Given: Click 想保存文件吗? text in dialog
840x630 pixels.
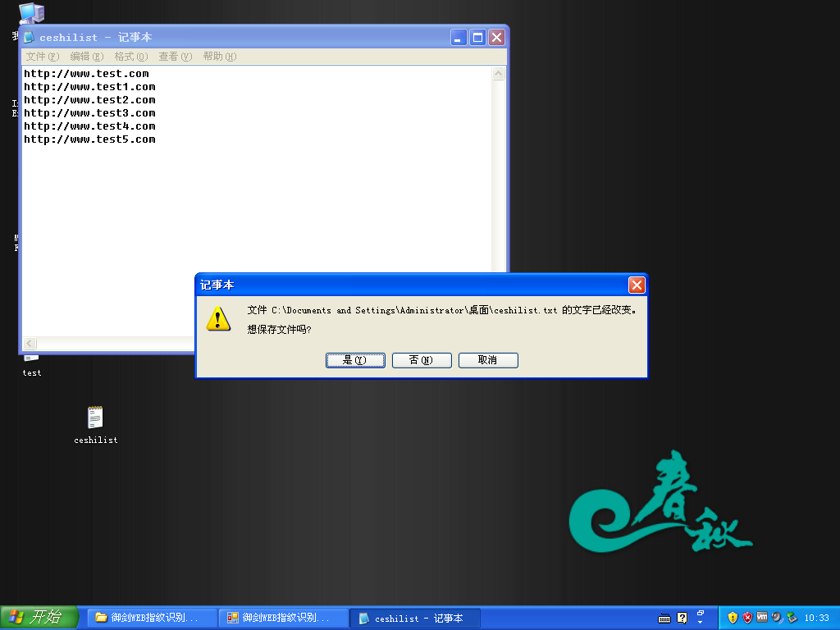Looking at the screenshot, I should [279, 330].
